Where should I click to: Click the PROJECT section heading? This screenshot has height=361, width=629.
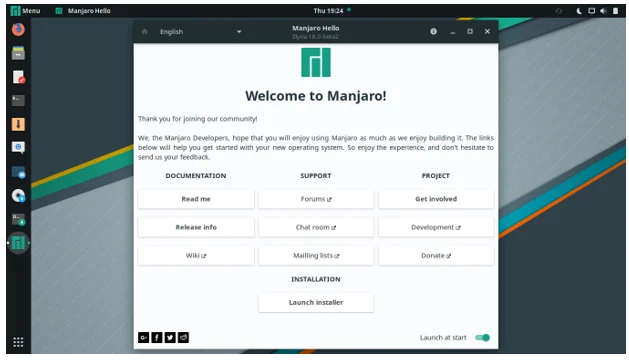[x=436, y=176]
